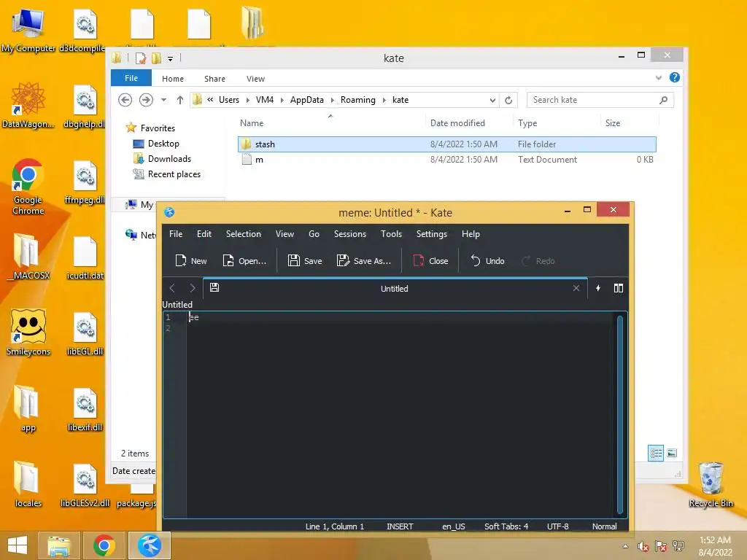Open Downloads in Favorites
The image size is (747, 560).
[x=162, y=158]
